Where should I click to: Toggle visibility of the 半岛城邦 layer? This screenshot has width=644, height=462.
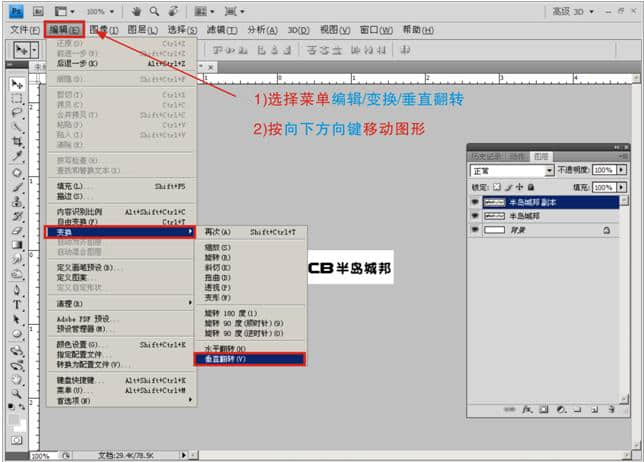pyautogui.click(x=476, y=215)
